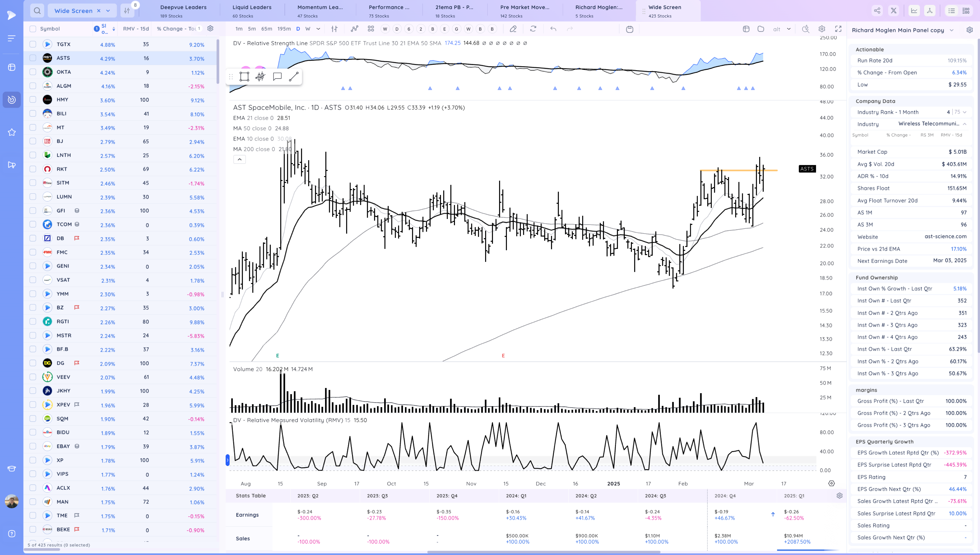Check the MSTR row checkbox
The height and width of the screenshot is (555, 980).
coord(33,335)
